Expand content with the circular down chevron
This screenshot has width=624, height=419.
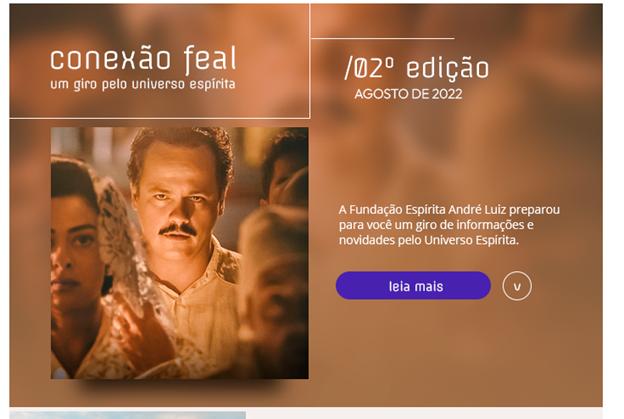click(x=517, y=286)
